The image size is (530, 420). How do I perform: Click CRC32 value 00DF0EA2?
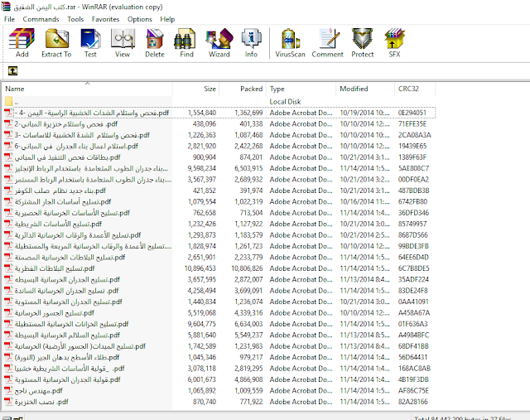[x=413, y=179]
